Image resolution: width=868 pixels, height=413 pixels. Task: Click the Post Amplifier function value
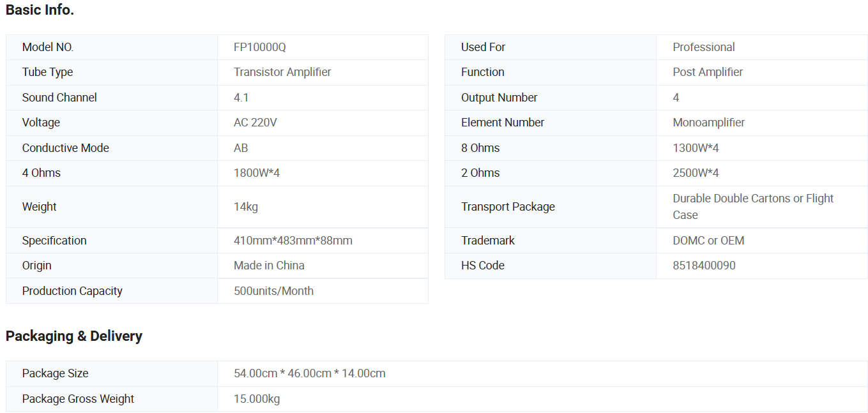point(708,72)
